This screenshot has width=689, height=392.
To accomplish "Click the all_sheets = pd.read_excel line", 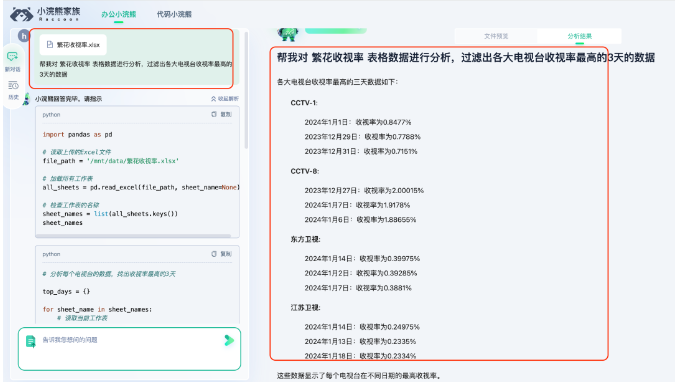I will (x=141, y=187).
